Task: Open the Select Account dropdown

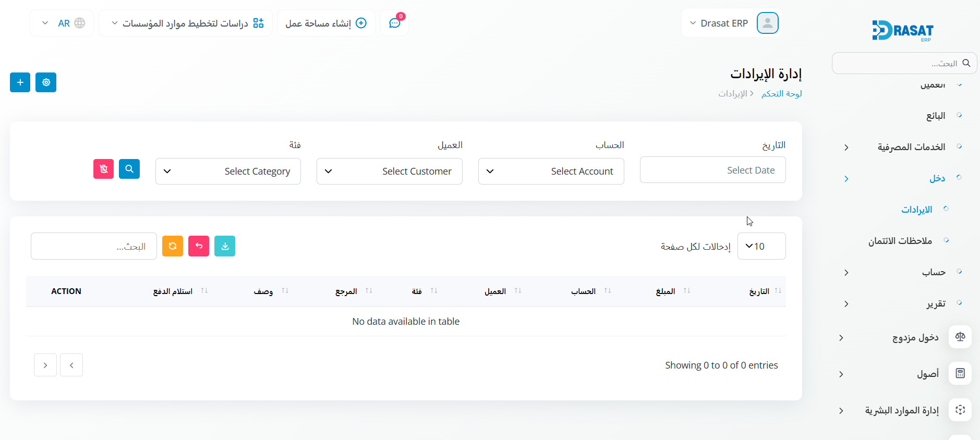Action: click(x=551, y=172)
